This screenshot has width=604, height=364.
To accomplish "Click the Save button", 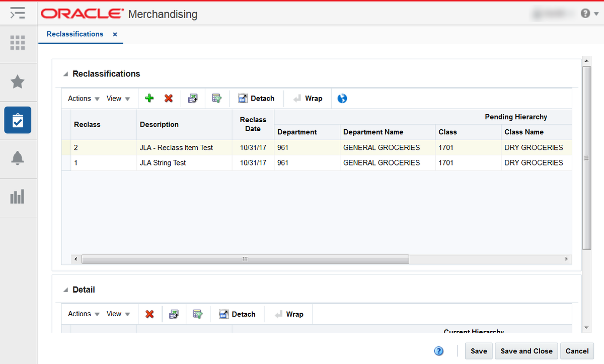I will click(479, 351).
